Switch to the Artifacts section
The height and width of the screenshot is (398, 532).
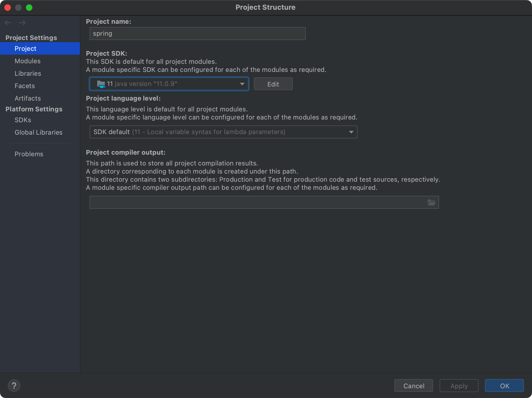click(28, 98)
